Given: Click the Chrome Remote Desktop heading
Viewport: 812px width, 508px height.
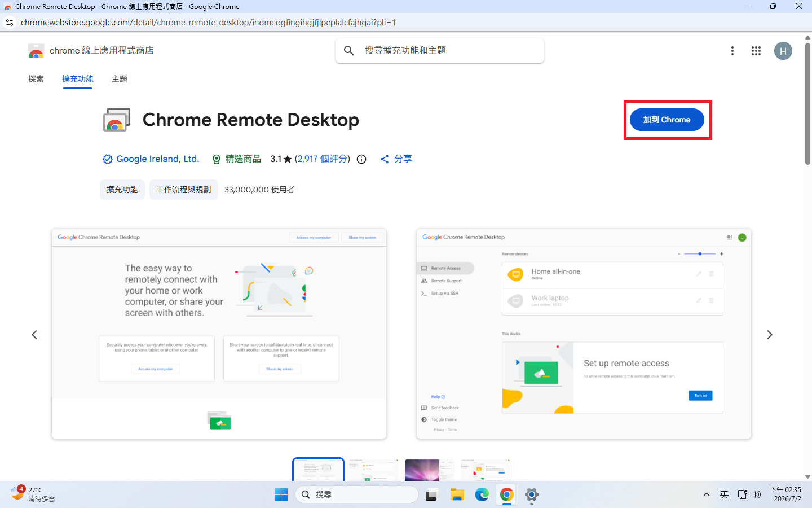Looking at the screenshot, I should pos(251,120).
